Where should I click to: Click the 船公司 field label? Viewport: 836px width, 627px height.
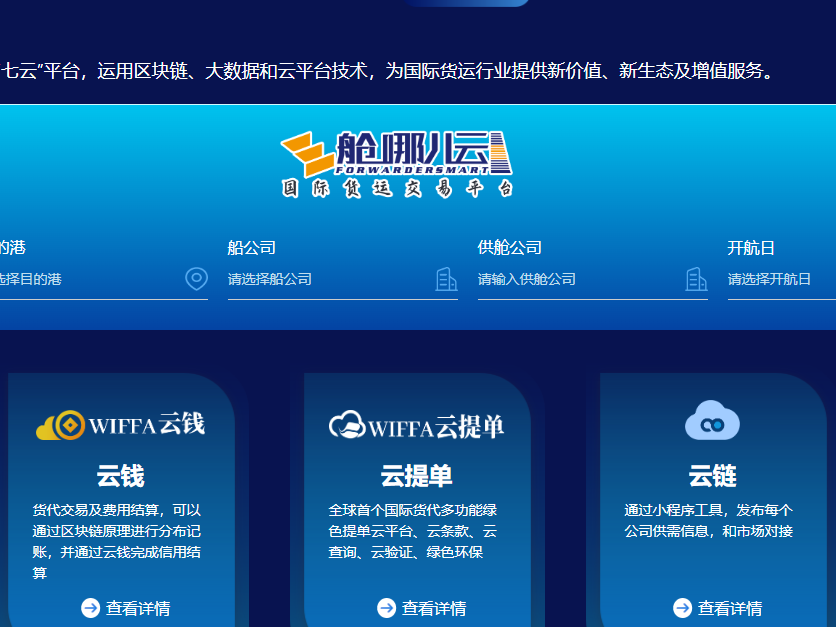(x=252, y=248)
